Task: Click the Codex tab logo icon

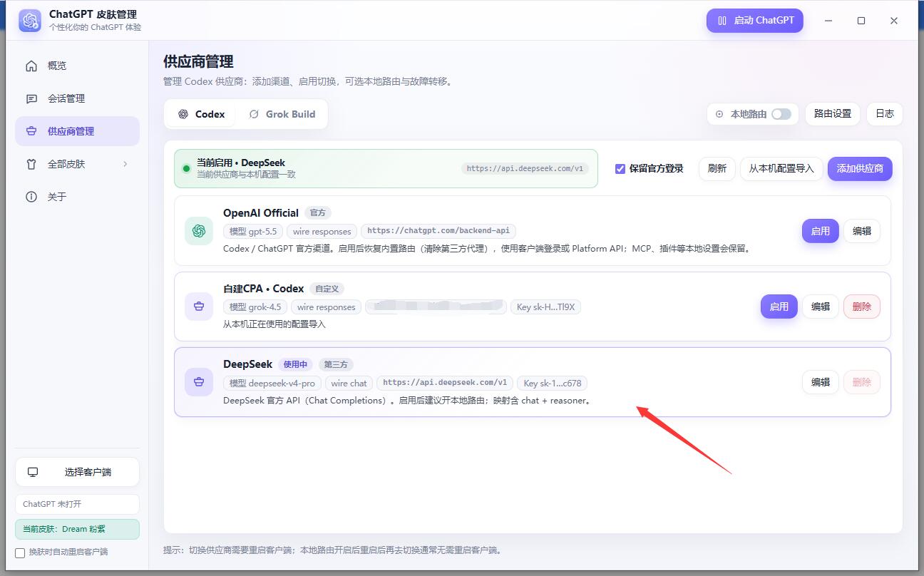Action: (183, 114)
